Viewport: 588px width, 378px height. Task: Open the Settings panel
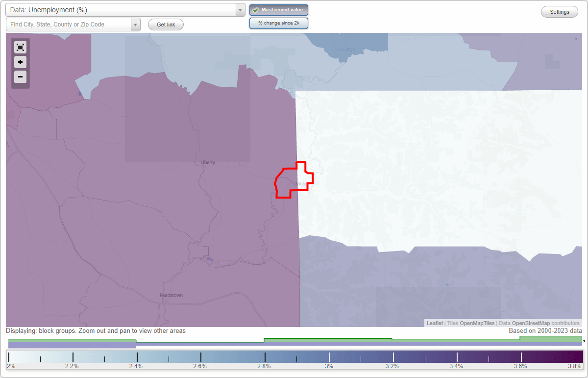click(559, 11)
